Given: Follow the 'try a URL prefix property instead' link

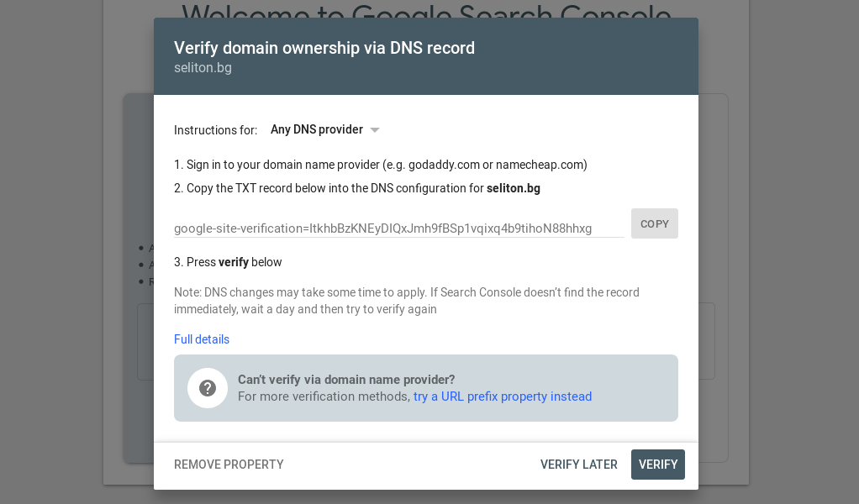Looking at the screenshot, I should point(503,396).
